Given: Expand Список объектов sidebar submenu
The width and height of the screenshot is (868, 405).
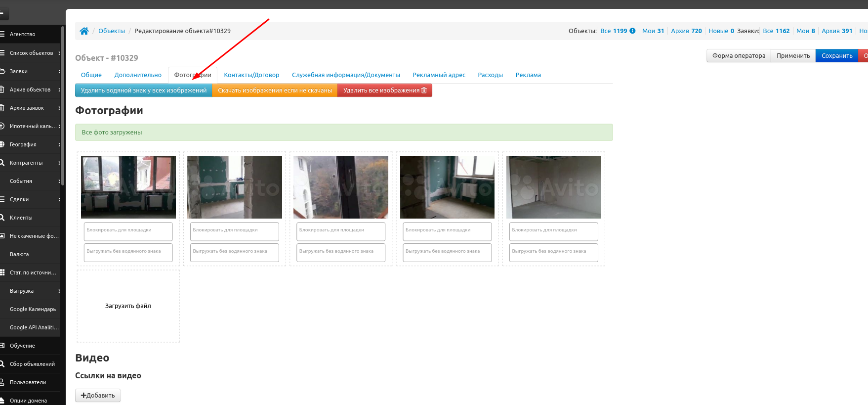Looking at the screenshot, I should 59,53.
